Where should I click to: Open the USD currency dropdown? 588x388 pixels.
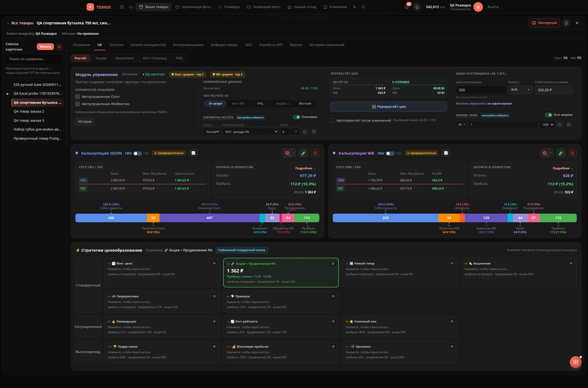[x=547, y=125]
